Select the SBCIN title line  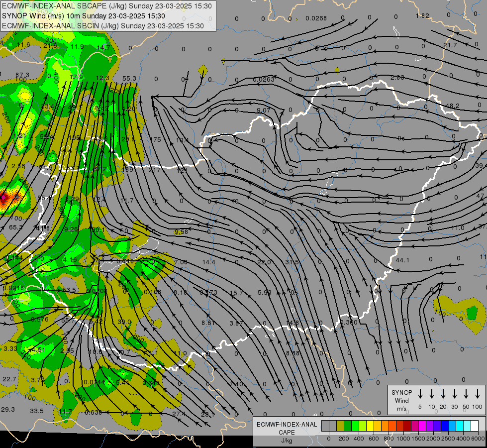click(x=103, y=26)
